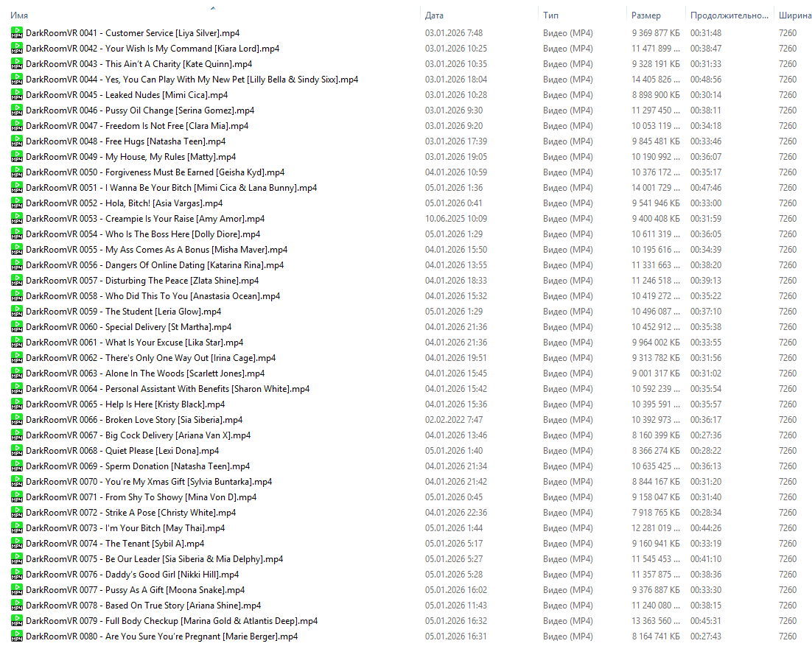Click date cell '02.02.2022 7:47'
This screenshot has height=649, width=812.
454,420
